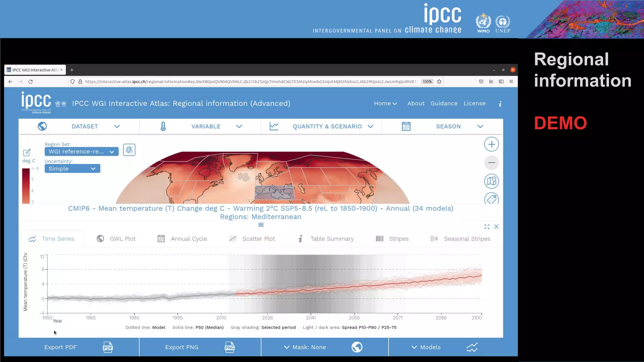Go back in browser history
The image size is (644, 362).
[10, 82]
